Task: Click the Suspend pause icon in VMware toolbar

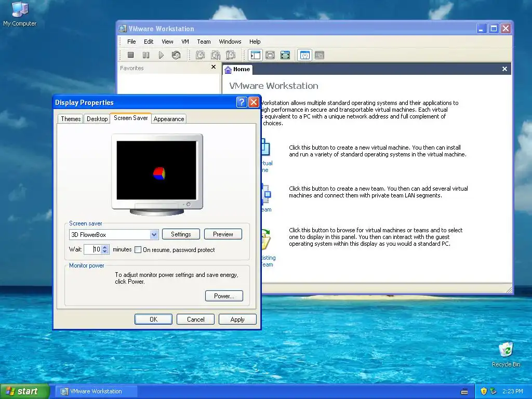Action: coord(146,55)
